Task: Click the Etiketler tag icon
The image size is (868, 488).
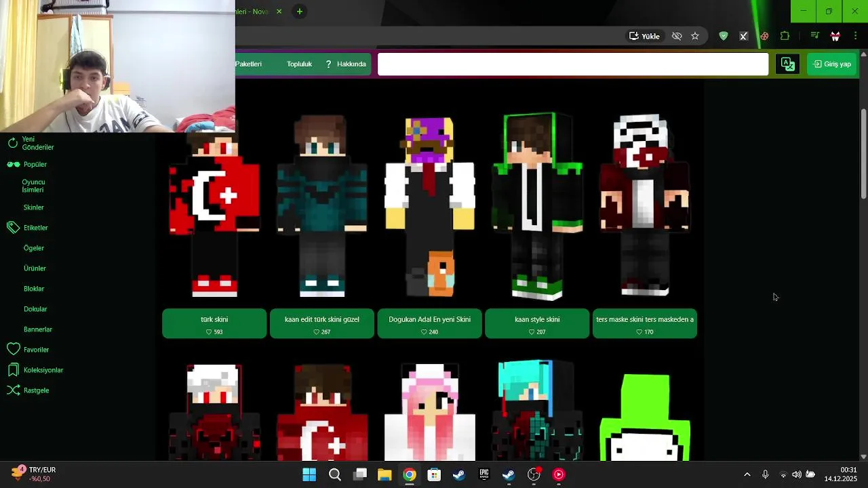Action: pyautogui.click(x=13, y=228)
